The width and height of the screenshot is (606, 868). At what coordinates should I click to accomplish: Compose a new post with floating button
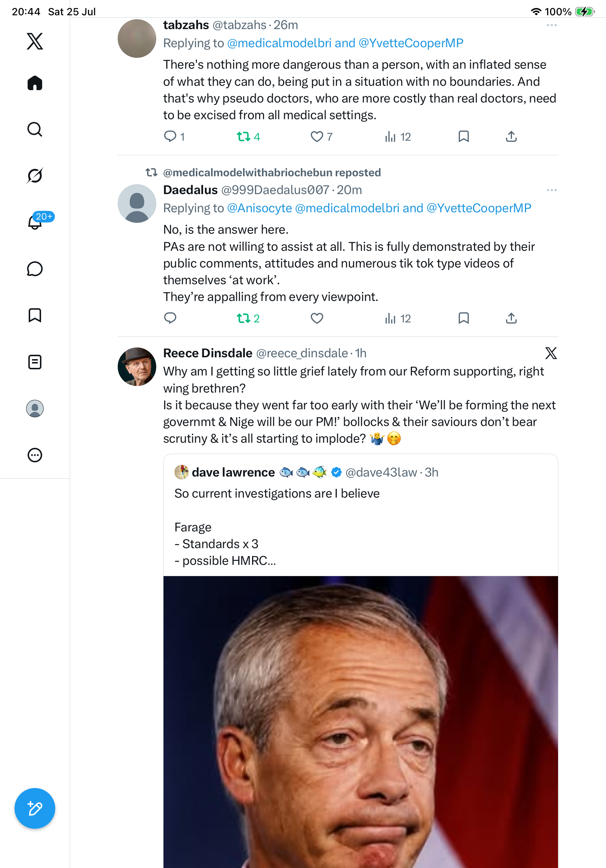(x=35, y=808)
